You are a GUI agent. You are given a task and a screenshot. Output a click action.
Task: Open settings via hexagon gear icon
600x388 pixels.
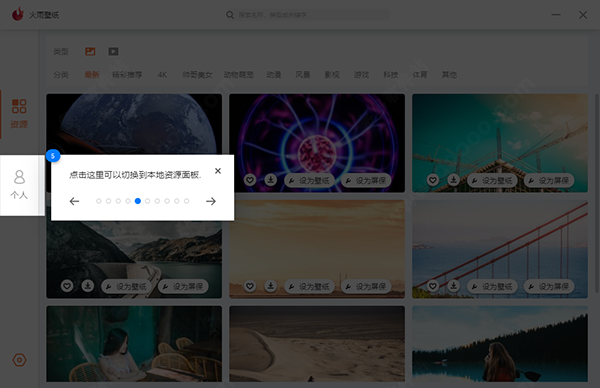coord(20,360)
